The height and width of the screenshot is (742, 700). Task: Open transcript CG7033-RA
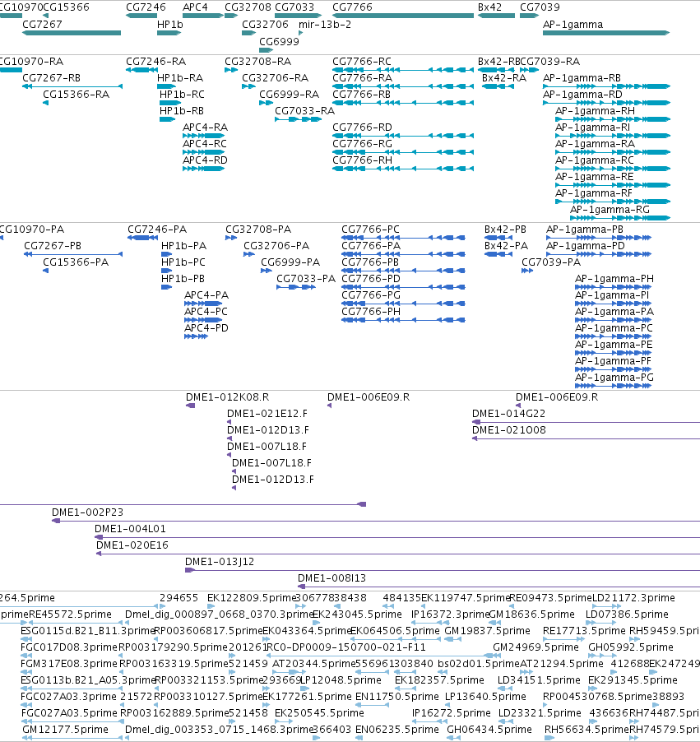305,111
